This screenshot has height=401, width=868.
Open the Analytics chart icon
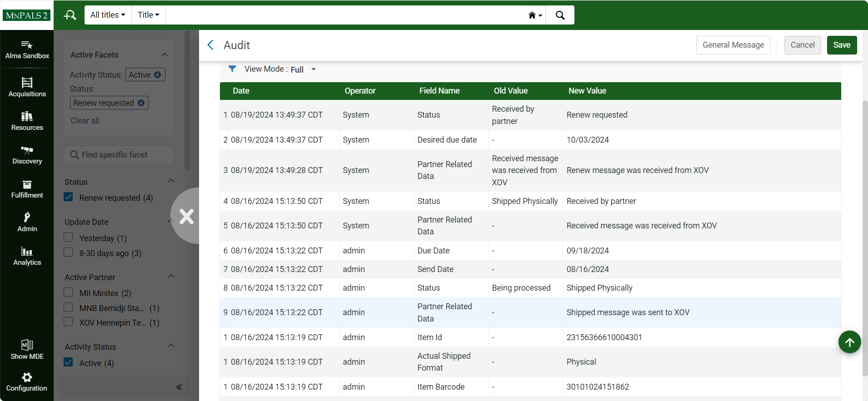(x=27, y=252)
